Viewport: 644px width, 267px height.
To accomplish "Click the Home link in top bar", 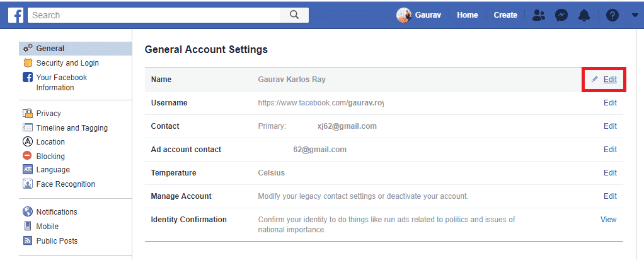I will click(467, 15).
